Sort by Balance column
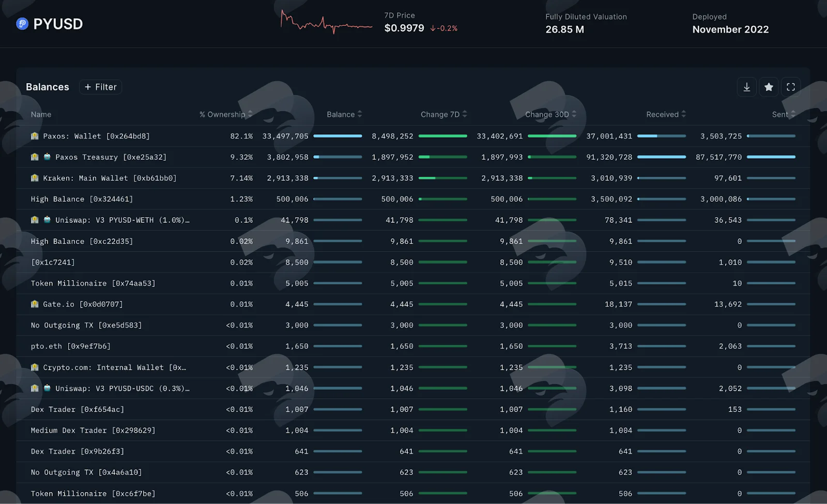 click(x=344, y=114)
